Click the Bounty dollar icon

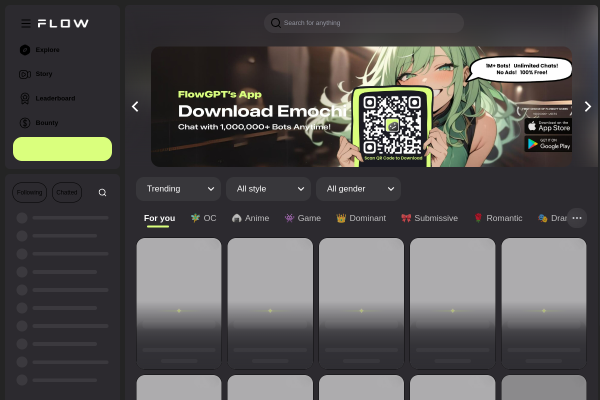(25, 123)
